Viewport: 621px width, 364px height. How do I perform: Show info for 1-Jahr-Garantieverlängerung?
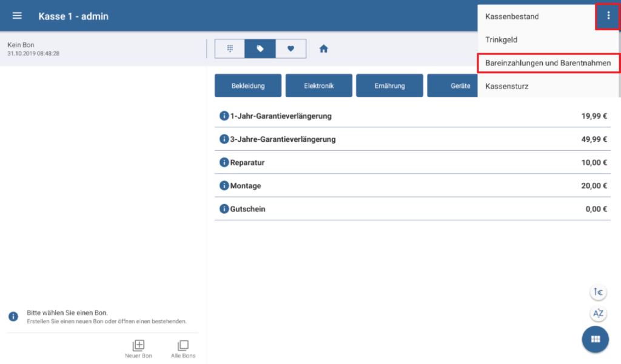224,116
